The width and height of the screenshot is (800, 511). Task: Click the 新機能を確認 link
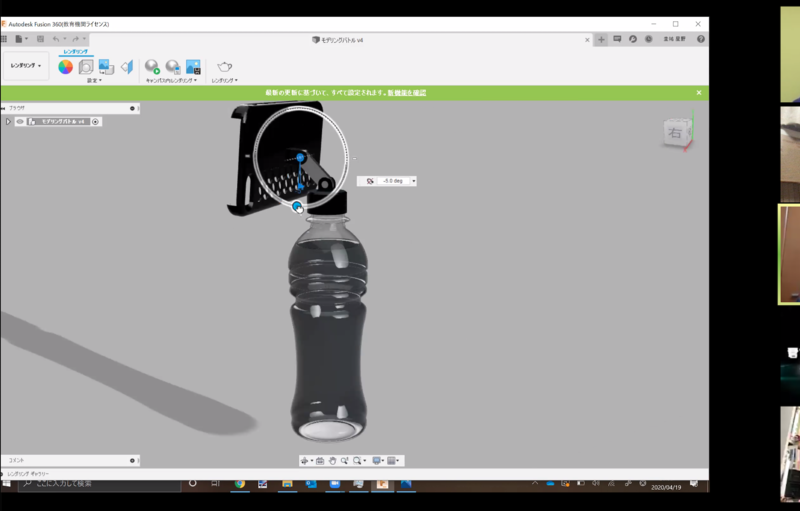[407, 93]
